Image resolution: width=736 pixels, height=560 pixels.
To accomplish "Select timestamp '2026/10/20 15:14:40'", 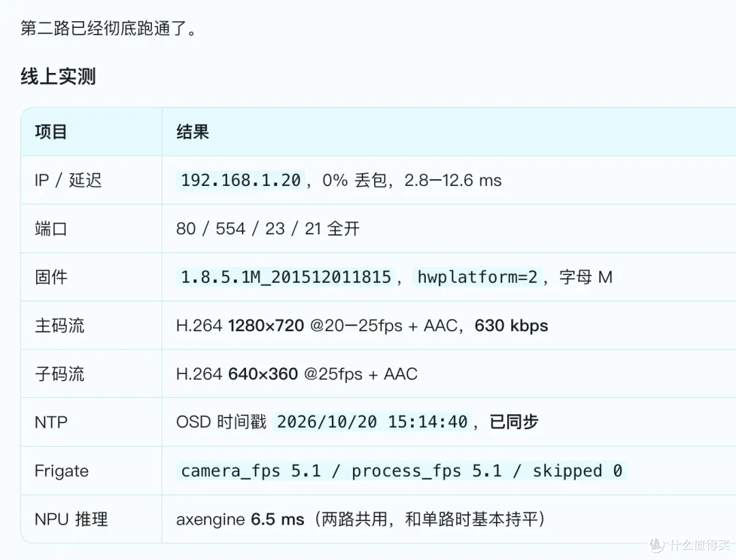I will [x=372, y=422].
